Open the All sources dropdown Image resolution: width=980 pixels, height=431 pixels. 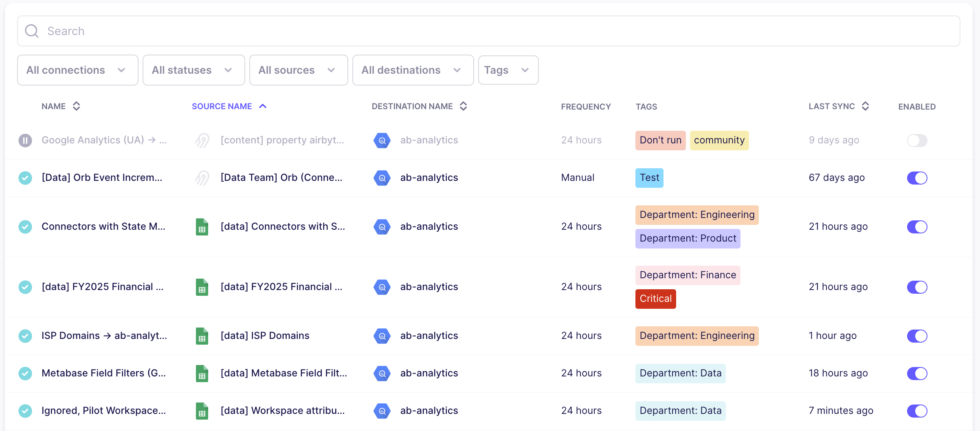298,70
